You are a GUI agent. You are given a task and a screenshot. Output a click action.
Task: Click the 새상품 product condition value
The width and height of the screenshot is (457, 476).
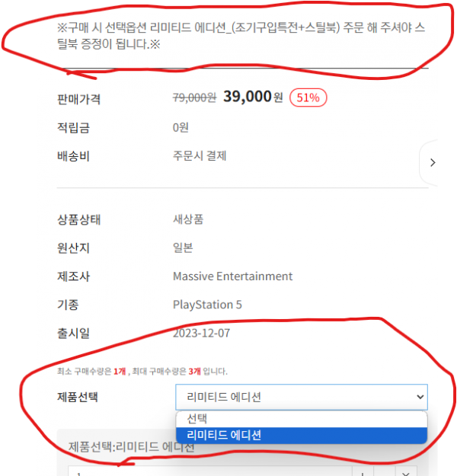click(188, 219)
